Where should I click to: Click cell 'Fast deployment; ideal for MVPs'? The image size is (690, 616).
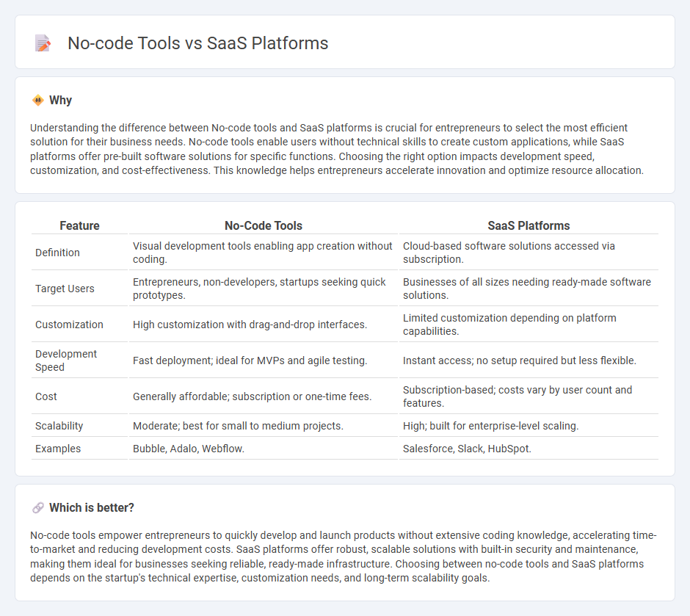(x=263, y=360)
